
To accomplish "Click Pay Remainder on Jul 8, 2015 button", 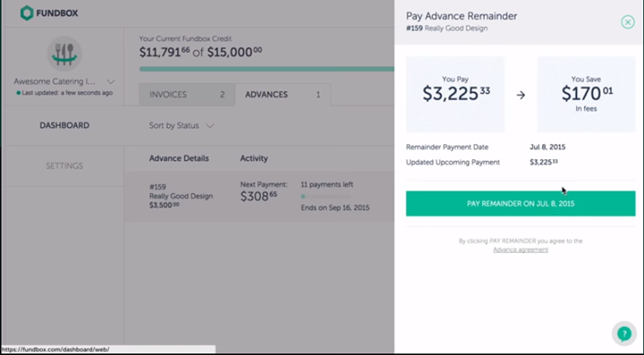I will point(521,204).
